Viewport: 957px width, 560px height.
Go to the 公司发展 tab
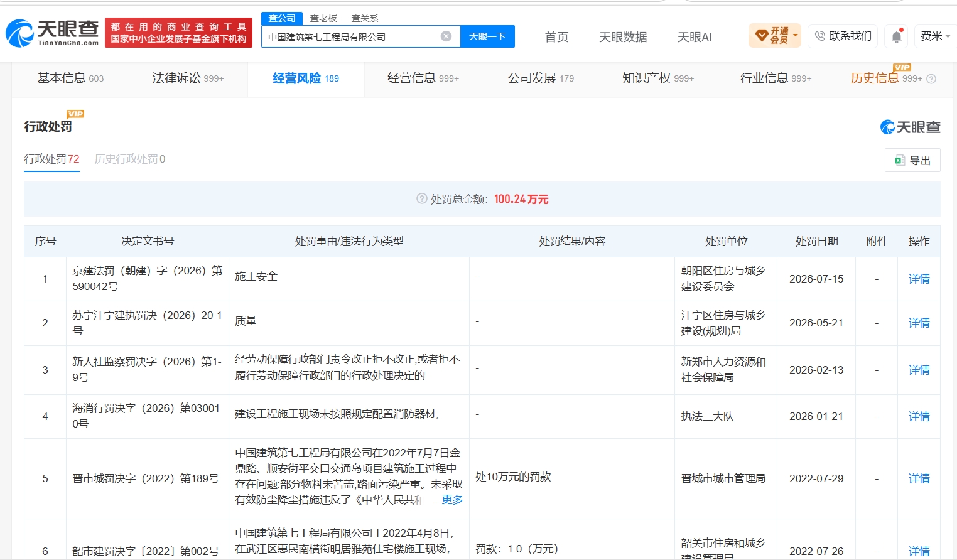541,78
